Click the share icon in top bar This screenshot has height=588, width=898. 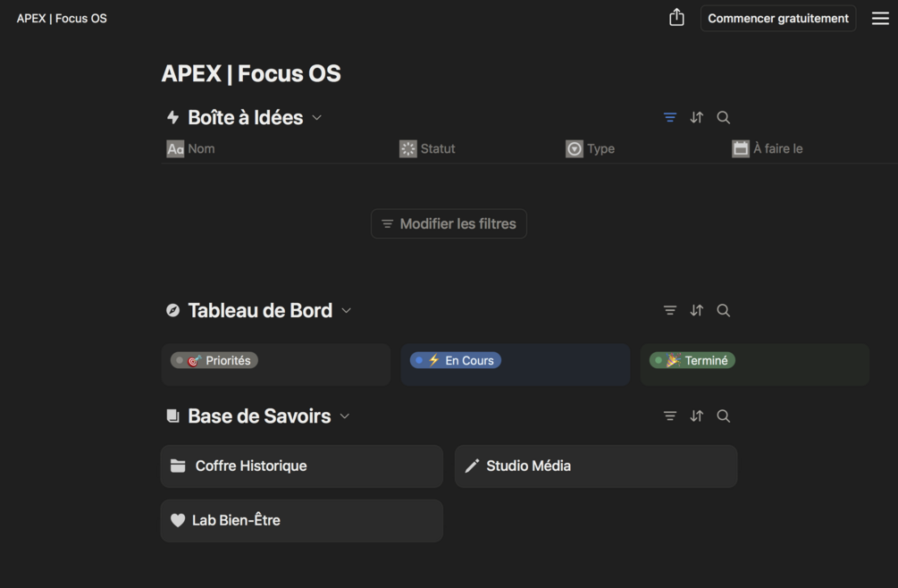pyautogui.click(x=676, y=18)
